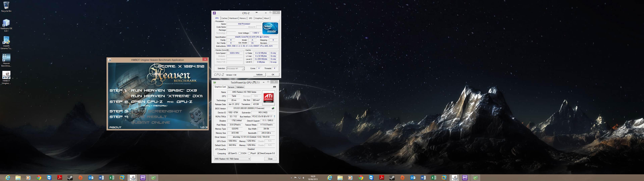The width and height of the screenshot is (644, 181).
Task: Click the CPU-Z title bar app icon
Action: [214, 13]
